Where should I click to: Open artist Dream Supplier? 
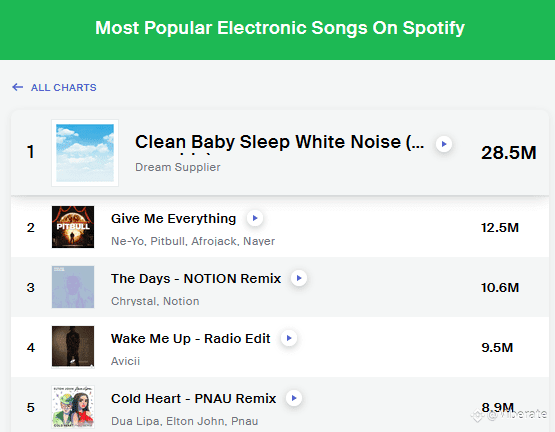[178, 167]
